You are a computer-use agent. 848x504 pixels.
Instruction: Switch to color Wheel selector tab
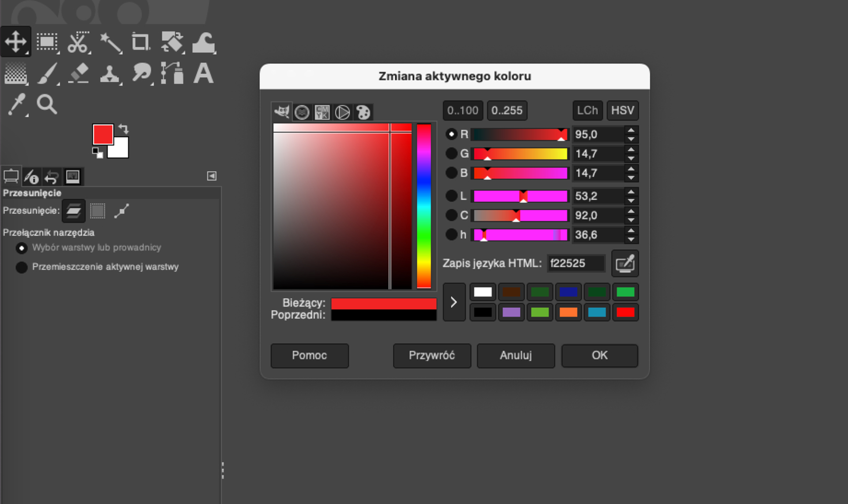(x=342, y=112)
